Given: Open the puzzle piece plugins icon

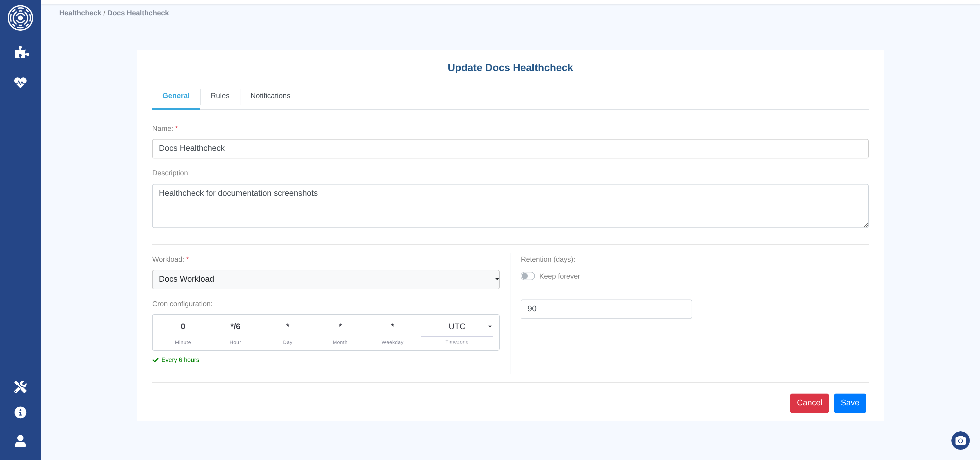Looking at the screenshot, I should [x=21, y=52].
